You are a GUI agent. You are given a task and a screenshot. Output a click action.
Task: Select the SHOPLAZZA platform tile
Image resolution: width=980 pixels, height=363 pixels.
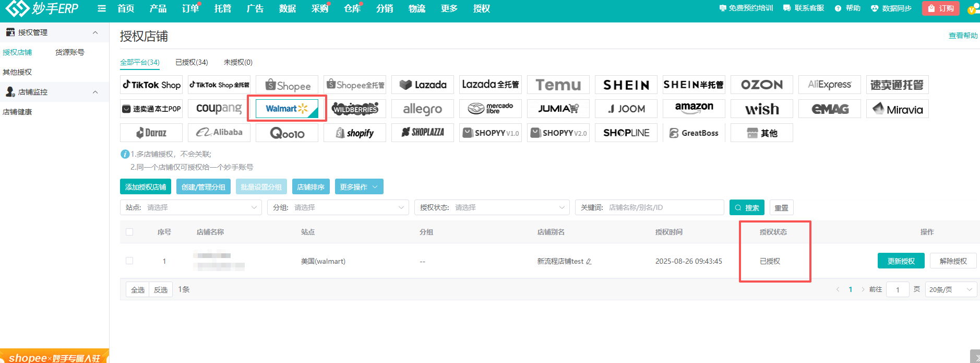click(x=423, y=133)
